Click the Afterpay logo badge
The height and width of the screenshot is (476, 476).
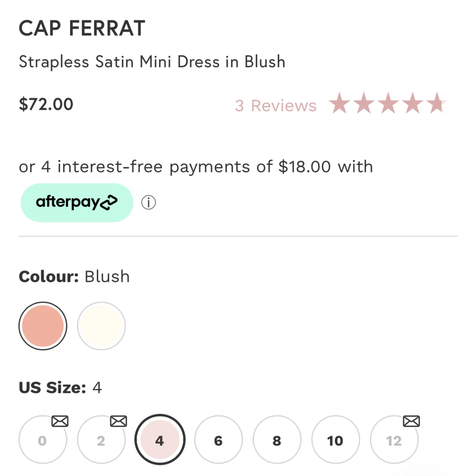click(77, 203)
